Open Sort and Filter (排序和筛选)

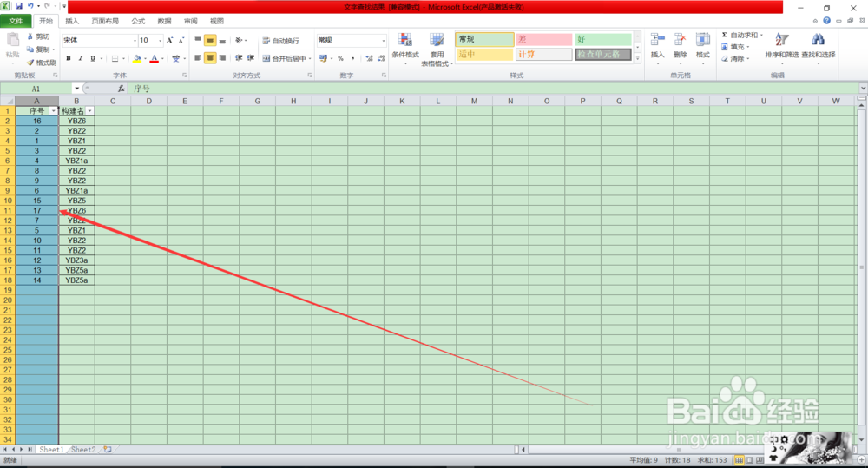782,49
